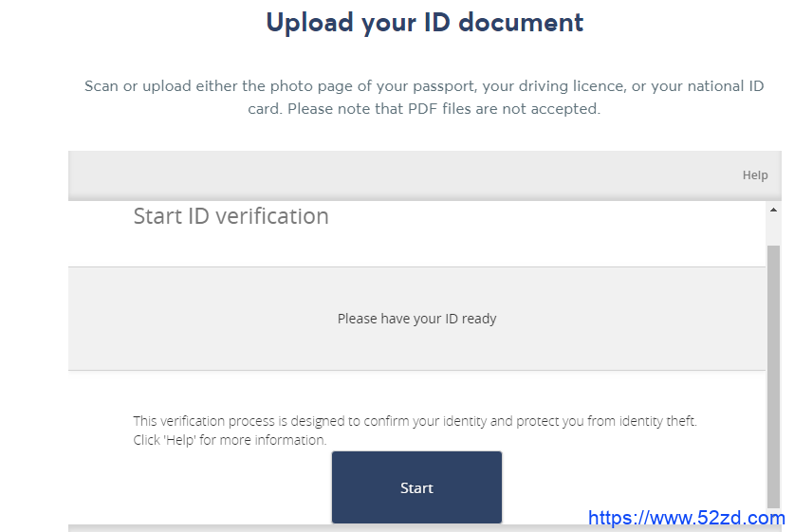Viewport: 794px width, 532px height.
Task: Click the vertical scrollbar thumb
Action: (773, 376)
